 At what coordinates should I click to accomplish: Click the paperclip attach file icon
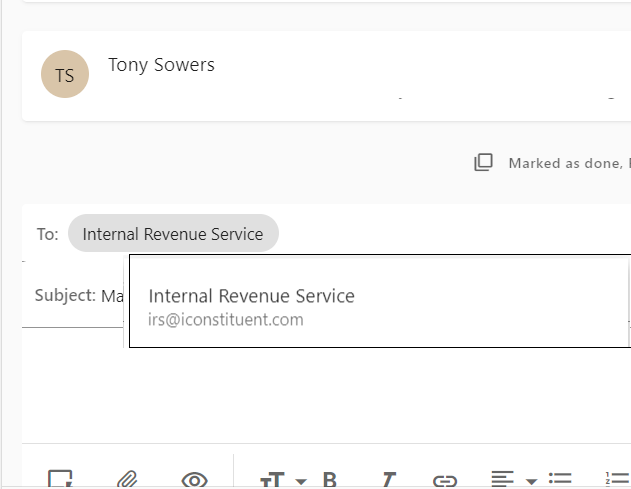point(127,479)
